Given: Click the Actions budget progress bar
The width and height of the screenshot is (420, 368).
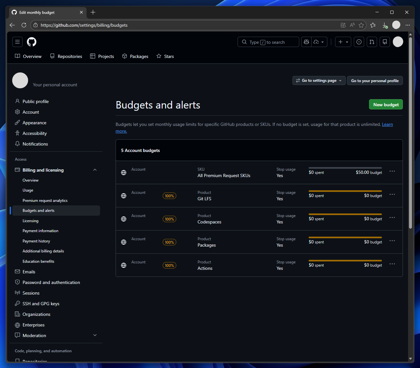Looking at the screenshot, I should pos(345,261).
